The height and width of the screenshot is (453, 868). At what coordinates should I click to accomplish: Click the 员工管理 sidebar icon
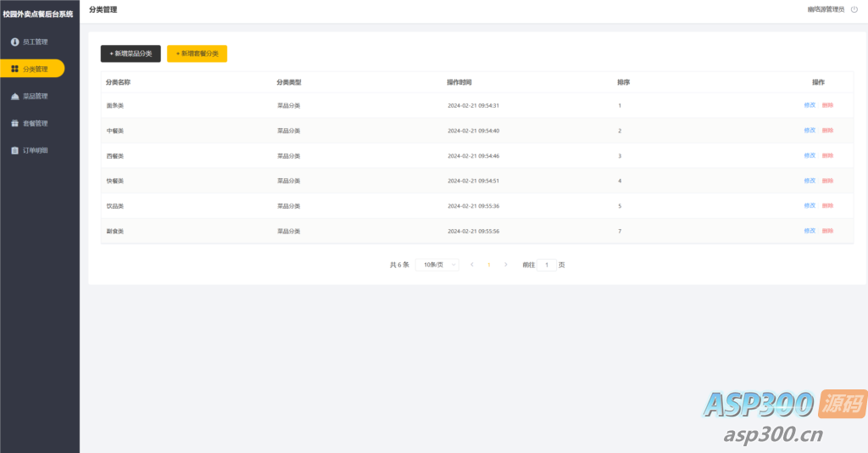coord(14,42)
